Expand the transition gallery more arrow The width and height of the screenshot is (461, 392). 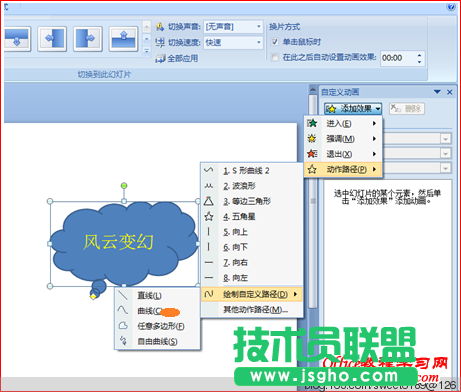click(147, 51)
